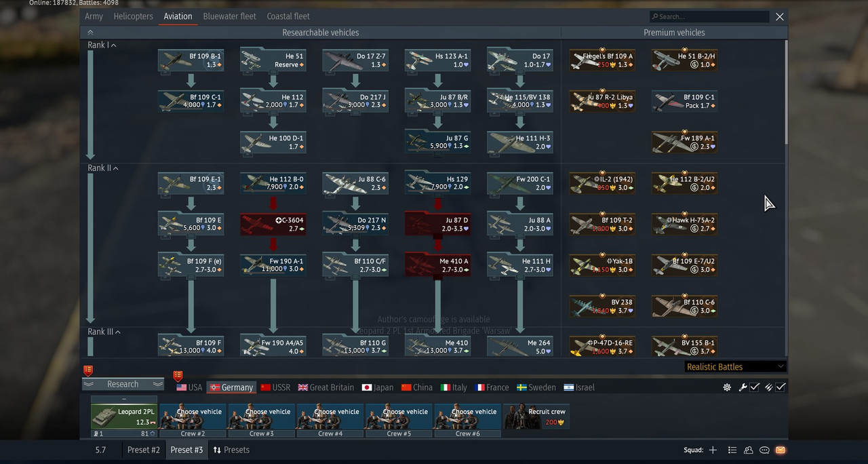Expand the right chevron of Research bar

(x=158, y=384)
